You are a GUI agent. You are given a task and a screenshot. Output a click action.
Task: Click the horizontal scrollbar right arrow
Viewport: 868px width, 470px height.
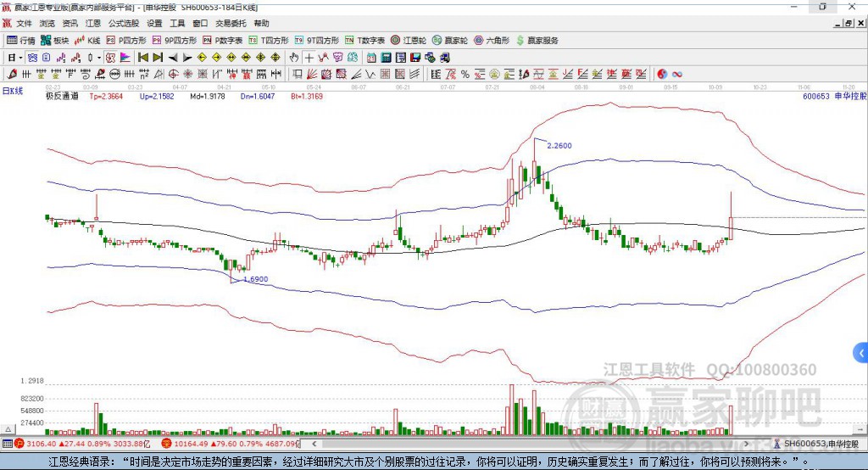click(746, 444)
